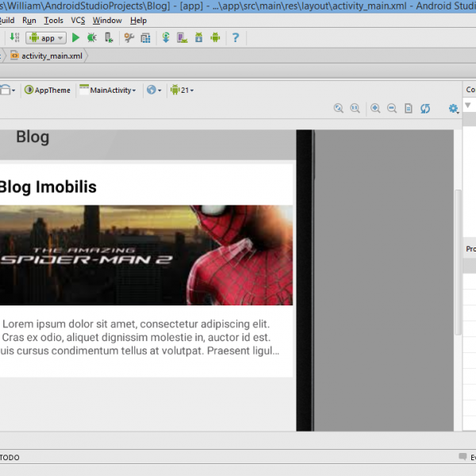476x476 pixels.
Task: Click the Event Log speech bubble icon
Action: click(x=463, y=457)
